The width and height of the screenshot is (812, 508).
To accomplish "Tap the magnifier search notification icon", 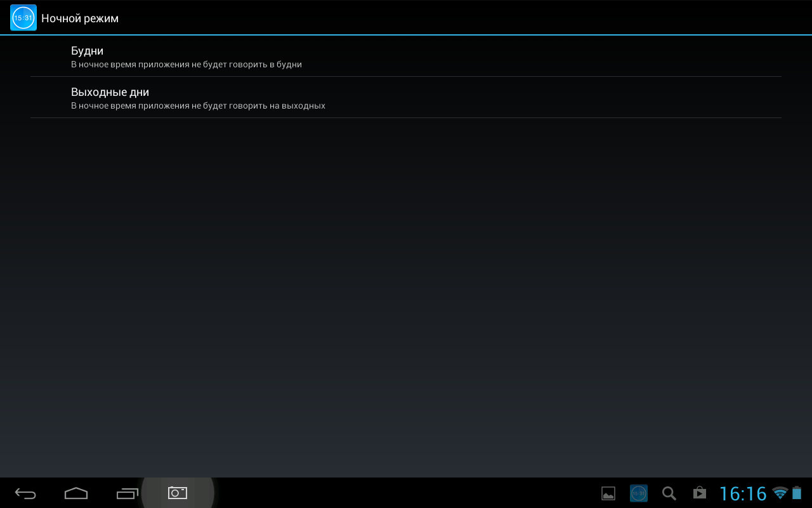I will click(669, 493).
